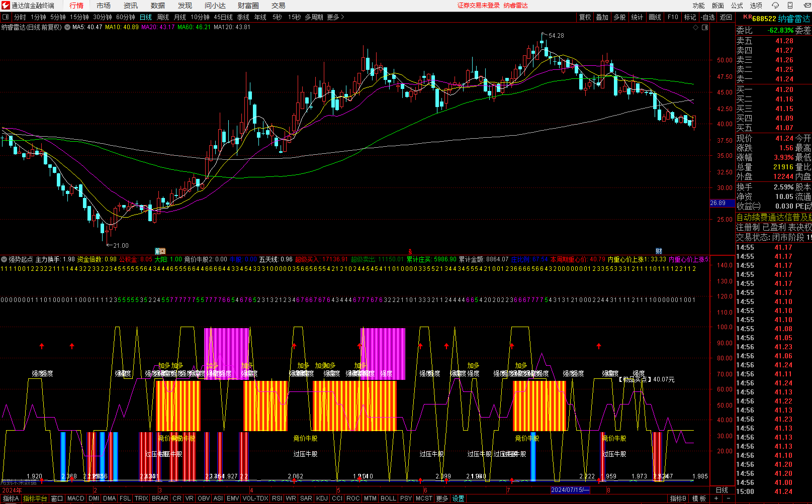Open 多周期 view option
812x504 pixels.
[314, 17]
